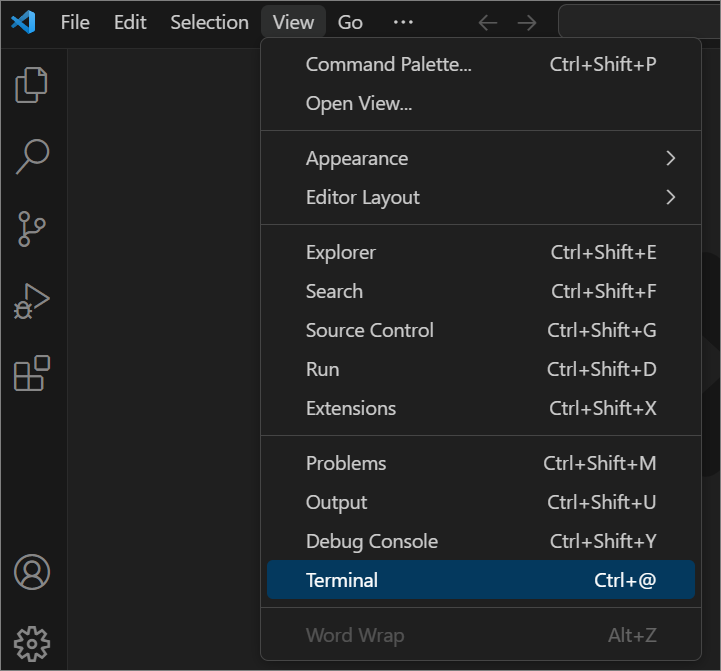This screenshot has height=671, width=721.
Task: Open Source Control icon in activity bar
Action: pos(32,229)
